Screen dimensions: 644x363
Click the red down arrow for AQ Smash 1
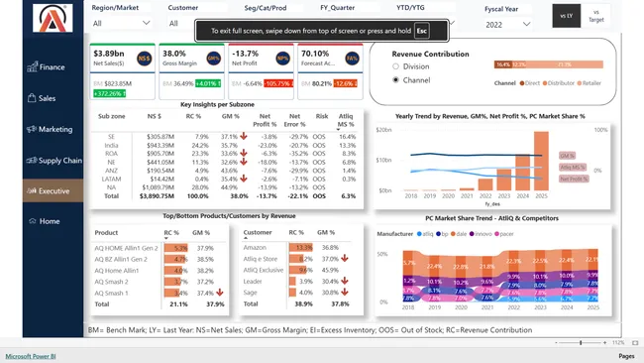pyautogui.click(x=220, y=293)
